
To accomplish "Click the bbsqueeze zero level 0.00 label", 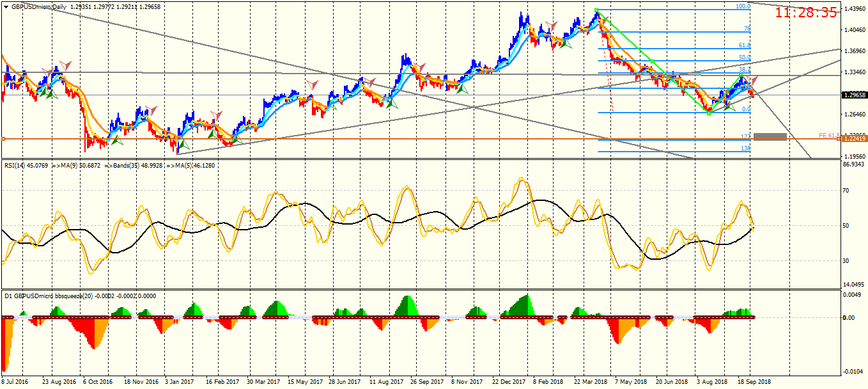I will click(x=850, y=317).
